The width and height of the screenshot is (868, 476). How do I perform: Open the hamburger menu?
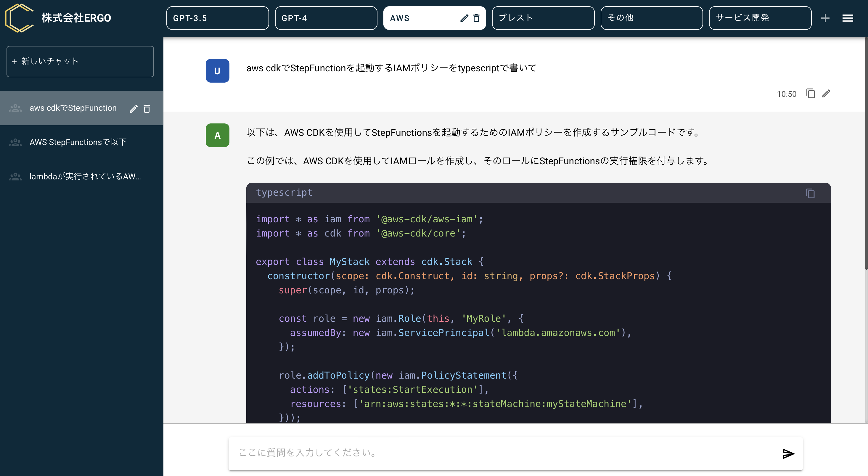point(848,18)
